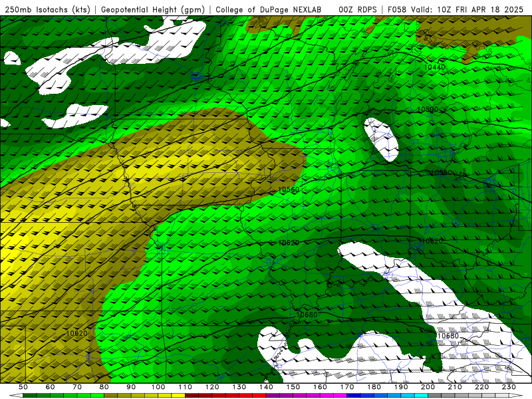Click the 70 kts value on the color scale
Image resolution: width=532 pixels, height=399 pixels.
[x=77, y=387]
